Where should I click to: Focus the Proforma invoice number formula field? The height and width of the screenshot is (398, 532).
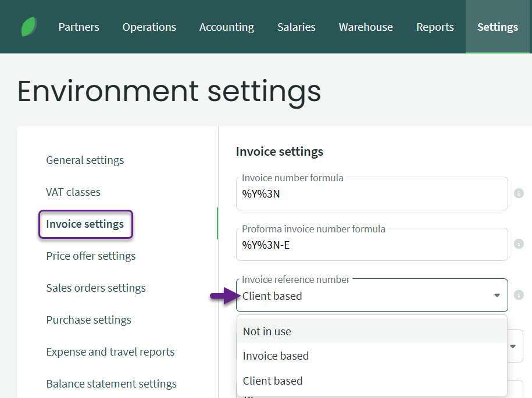click(x=372, y=245)
